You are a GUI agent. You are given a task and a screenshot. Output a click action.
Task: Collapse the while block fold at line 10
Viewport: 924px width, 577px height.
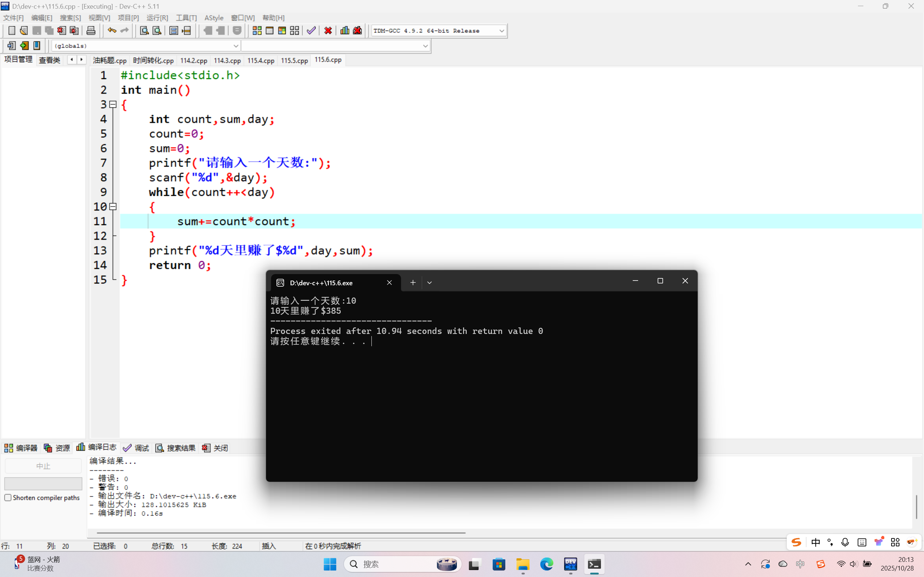[x=113, y=206]
